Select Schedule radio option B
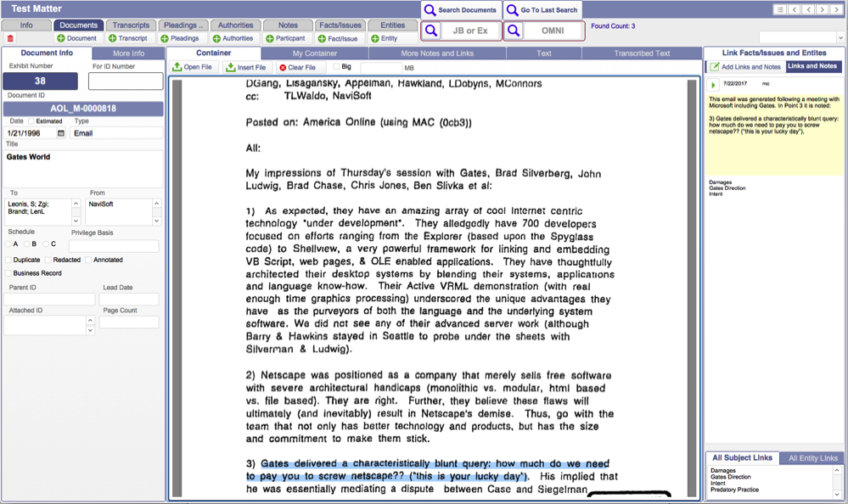Viewport: 848px width, 504px height. [x=25, y=244]
